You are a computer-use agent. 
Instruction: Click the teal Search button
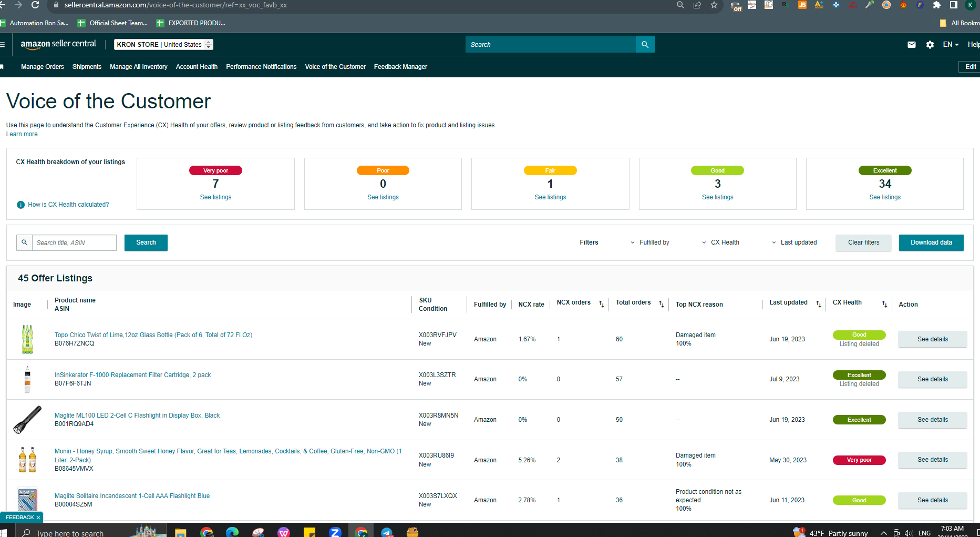tap(146, 242)
